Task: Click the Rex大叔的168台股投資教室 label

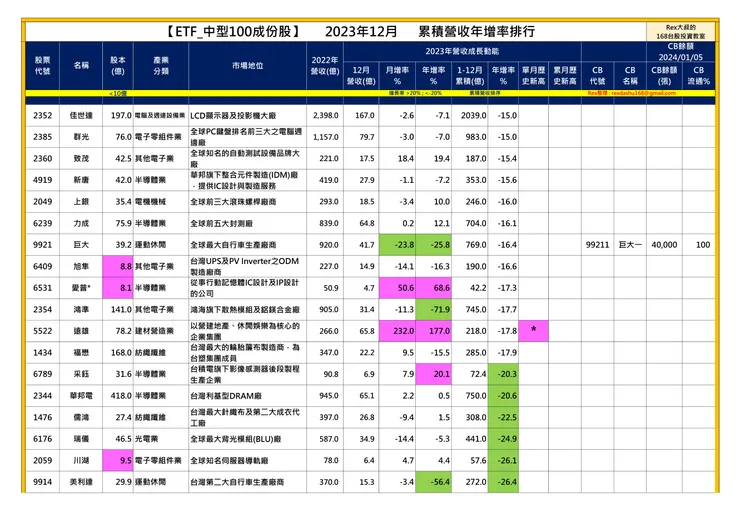Action: click(681, 32)
